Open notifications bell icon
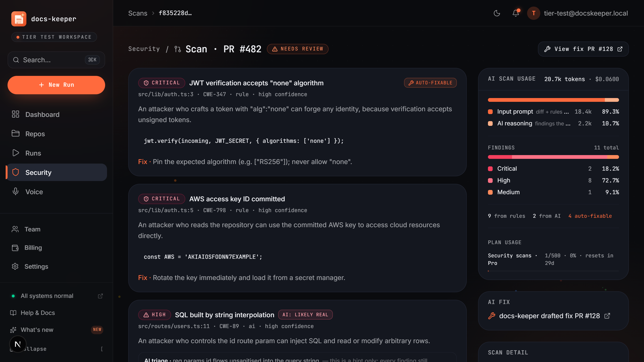644x362 pixels. (x=516, y=13)
